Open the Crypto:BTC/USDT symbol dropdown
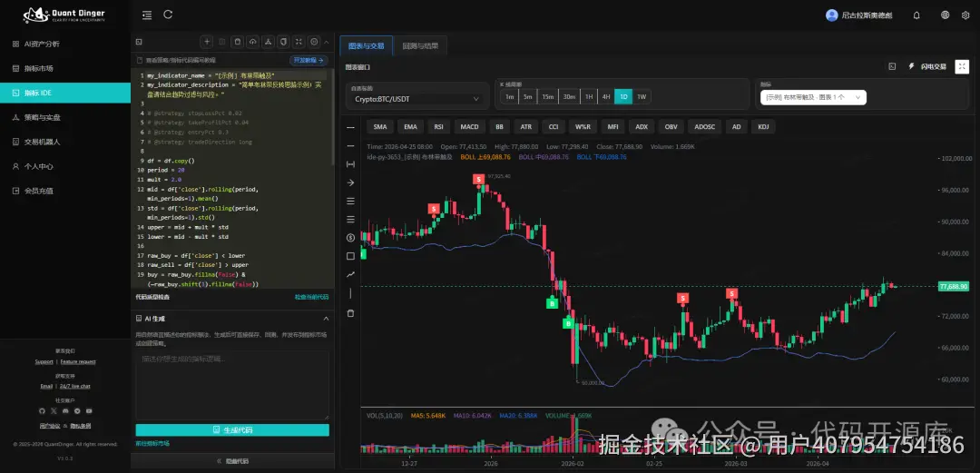 click(416, 99)
